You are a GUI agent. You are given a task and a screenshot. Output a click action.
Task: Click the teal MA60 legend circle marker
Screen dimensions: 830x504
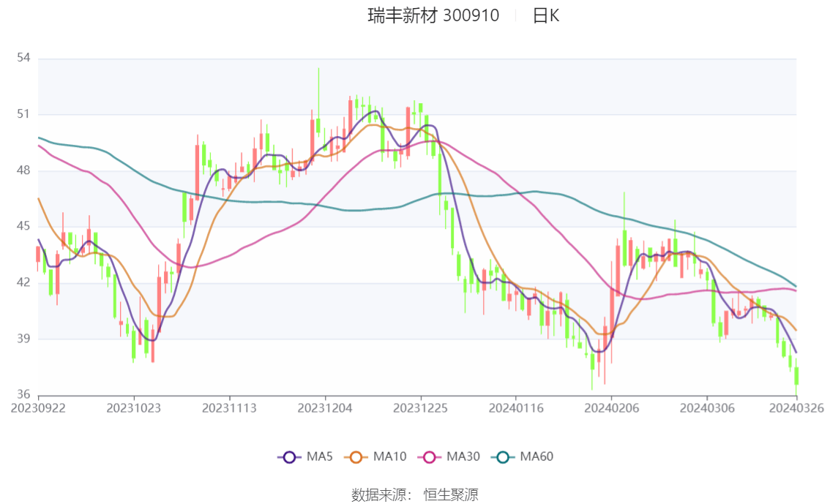click(503, 457)
